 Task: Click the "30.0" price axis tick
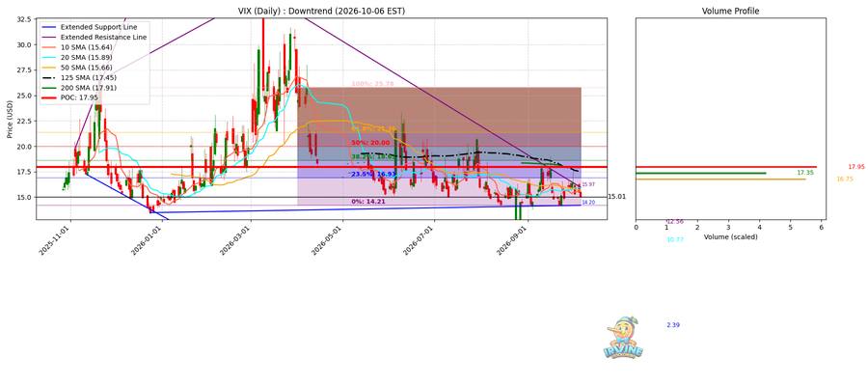tap(24, 44)
